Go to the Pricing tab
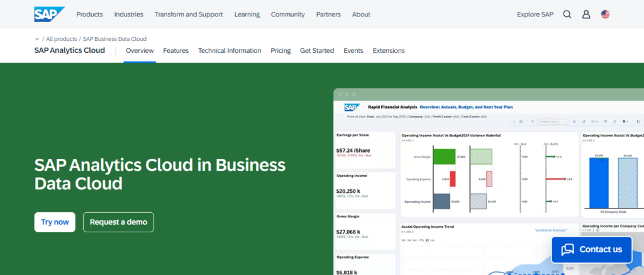 pyautogui.click(x=280, y=50)
